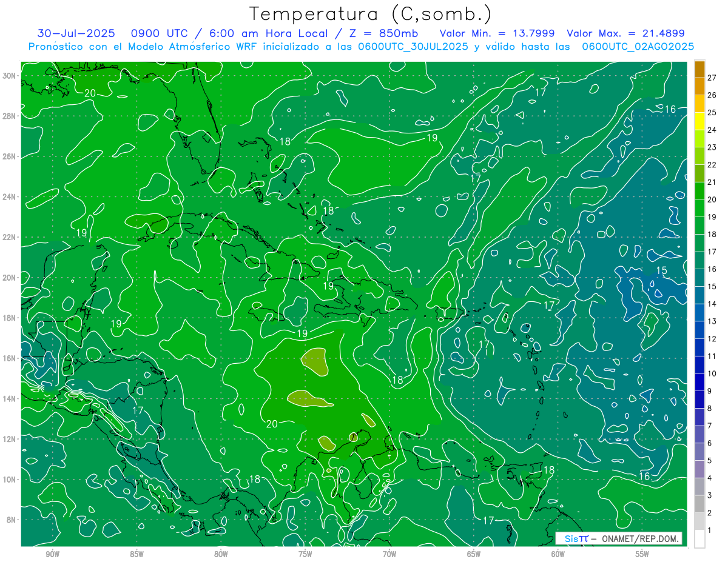Click the '70W' longitude axis label
The width and height of the screenshot is (728, 562).
(389, 554)
